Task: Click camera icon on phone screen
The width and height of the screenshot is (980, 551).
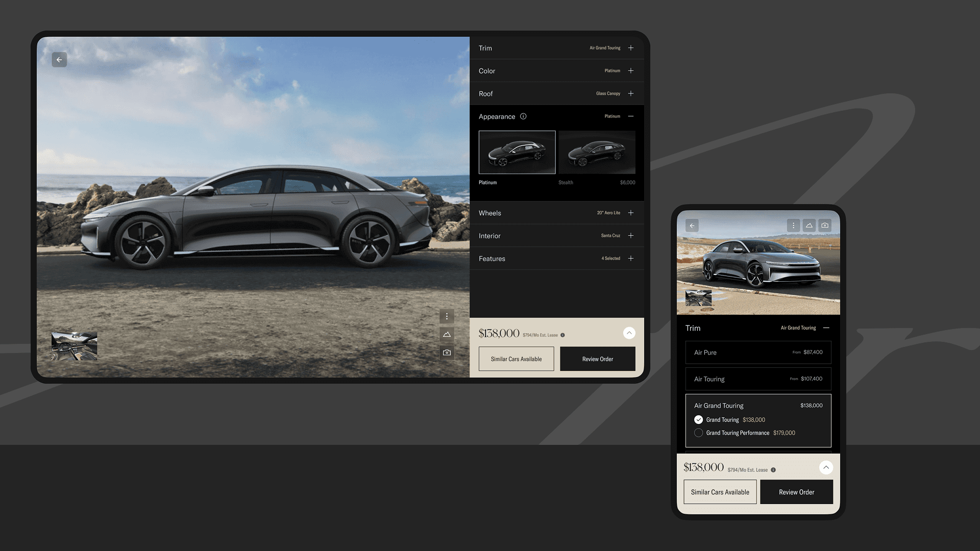Action: click(x=825, y=226)
